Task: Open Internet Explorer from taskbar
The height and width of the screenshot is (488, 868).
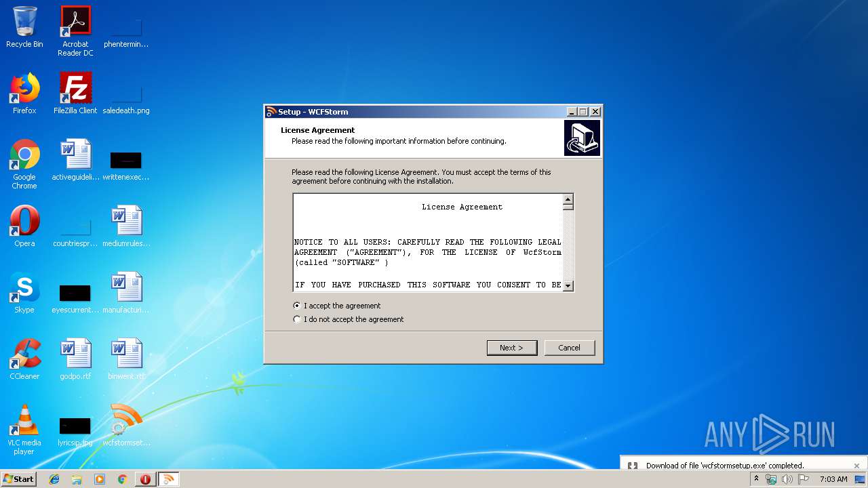Action: tap(54, 479)
